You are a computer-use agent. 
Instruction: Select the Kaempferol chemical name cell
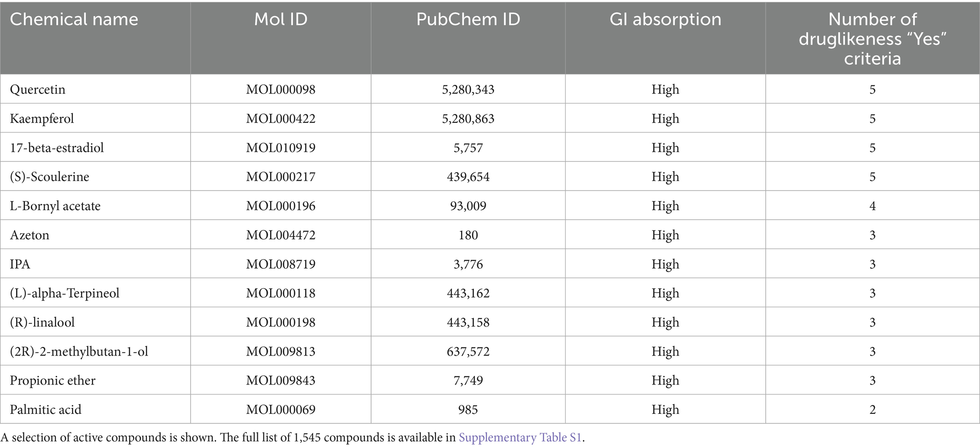[42, 119]
